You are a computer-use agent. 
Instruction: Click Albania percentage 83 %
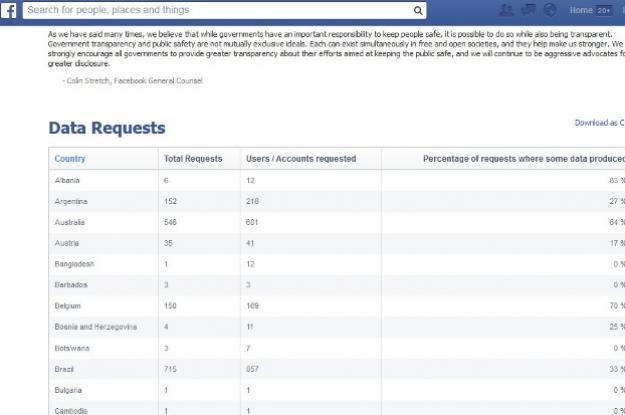pyautogui.click(x=617, y=181)
